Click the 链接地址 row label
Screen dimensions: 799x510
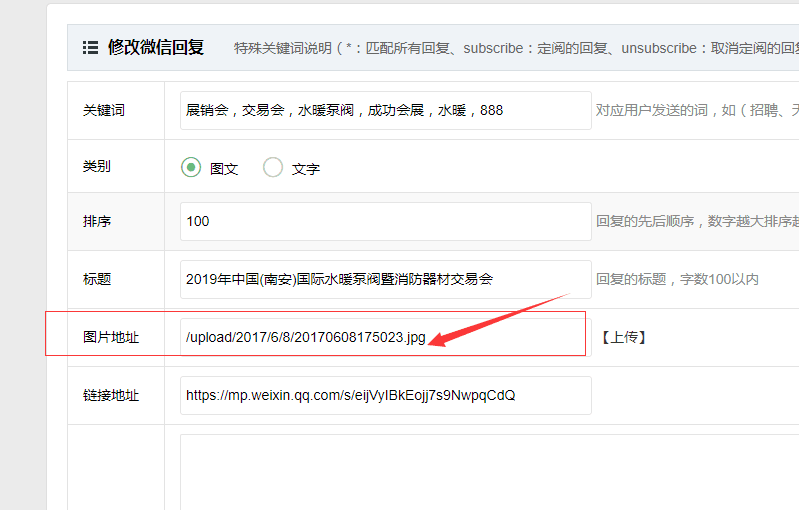click(111, 395)
